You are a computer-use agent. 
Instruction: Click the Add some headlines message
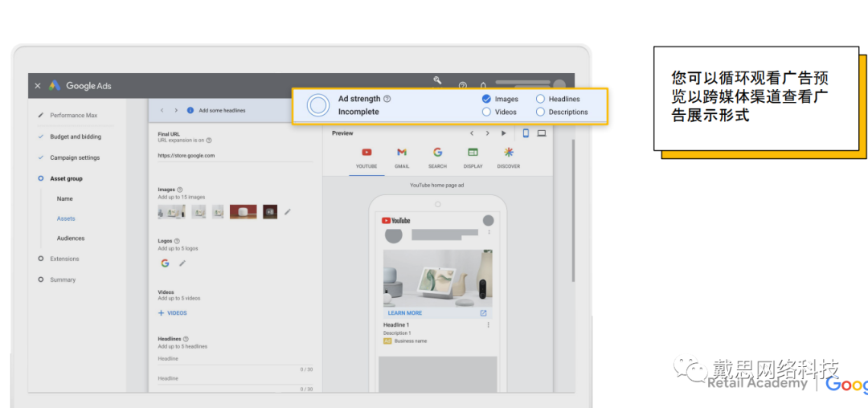point(222,110)
